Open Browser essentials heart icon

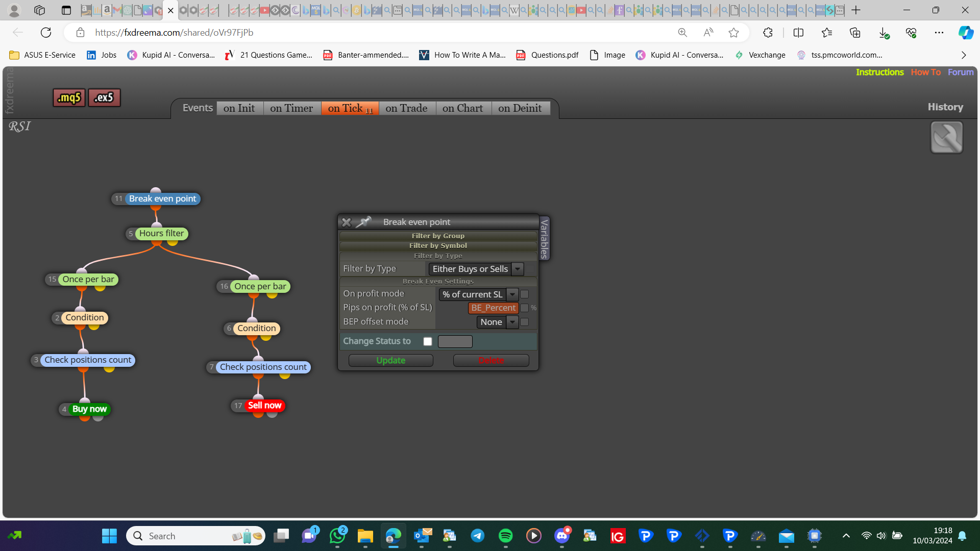tap(911, 33)
